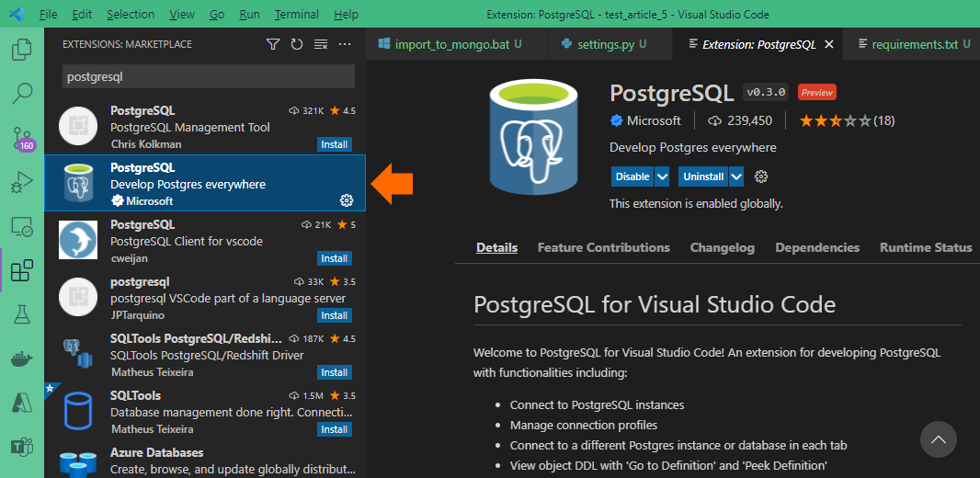Open manage gear for Microsoft PostgreSQL list item

tap(347, 200)
